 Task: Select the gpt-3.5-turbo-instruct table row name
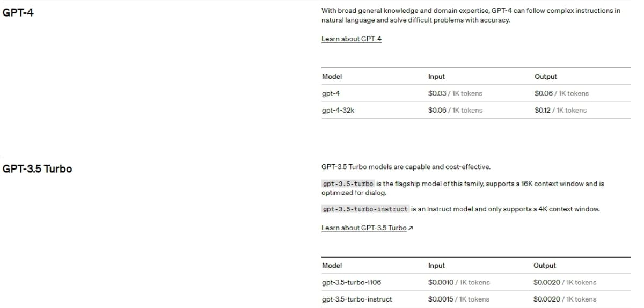pos(357,299)
